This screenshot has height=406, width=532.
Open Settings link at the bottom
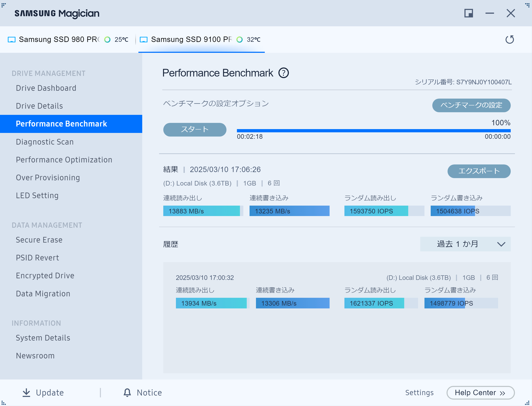click(x=419, y=393)
